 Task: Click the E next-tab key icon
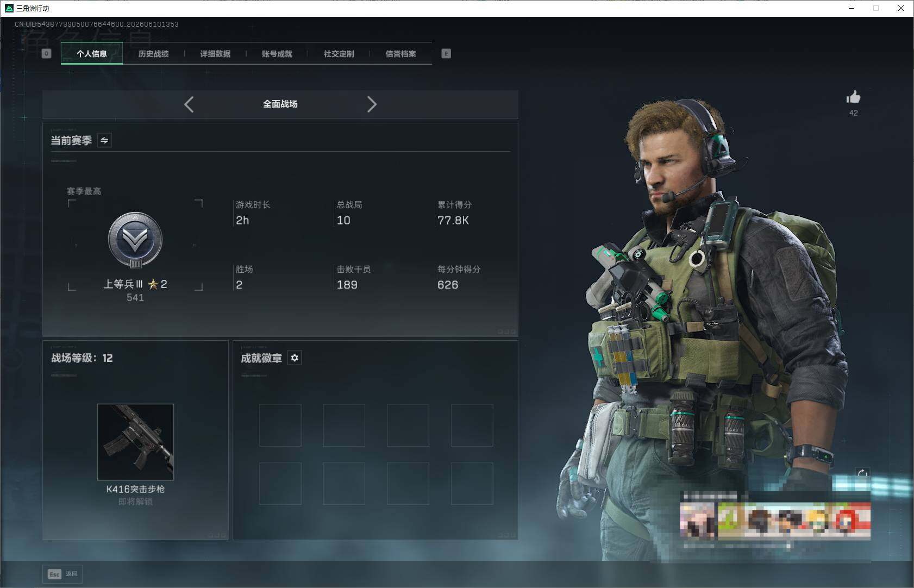[446, 53]
